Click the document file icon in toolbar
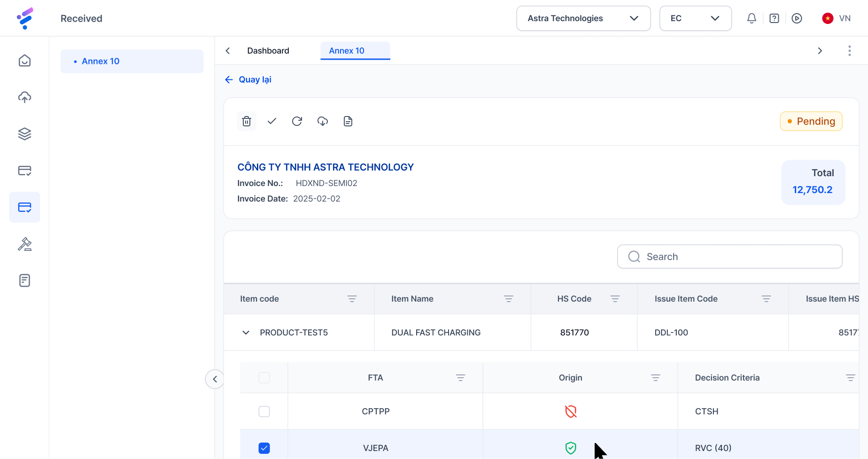 (x=348, y=121)
